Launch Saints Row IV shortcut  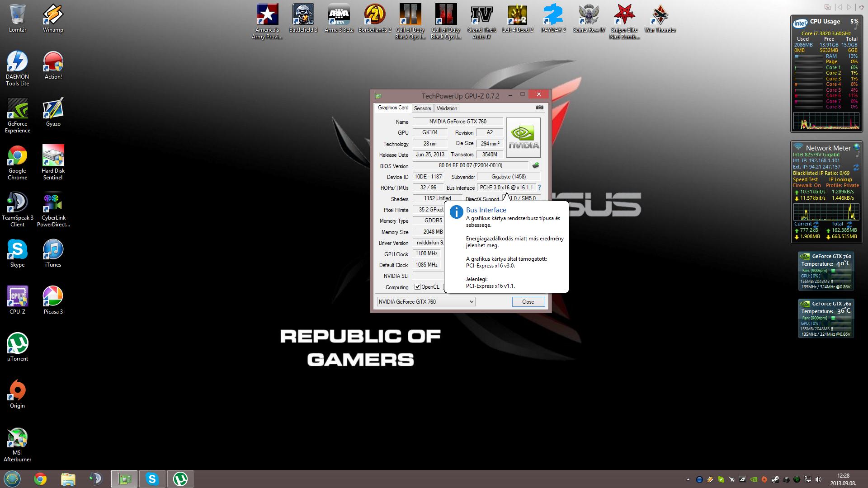tap(589, 19)
